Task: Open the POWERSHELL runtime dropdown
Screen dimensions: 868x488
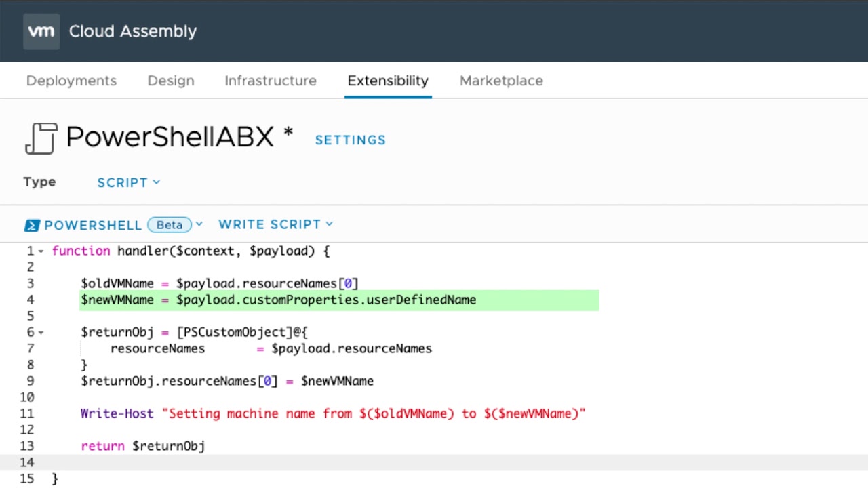Action: click(x=199, y=224)
